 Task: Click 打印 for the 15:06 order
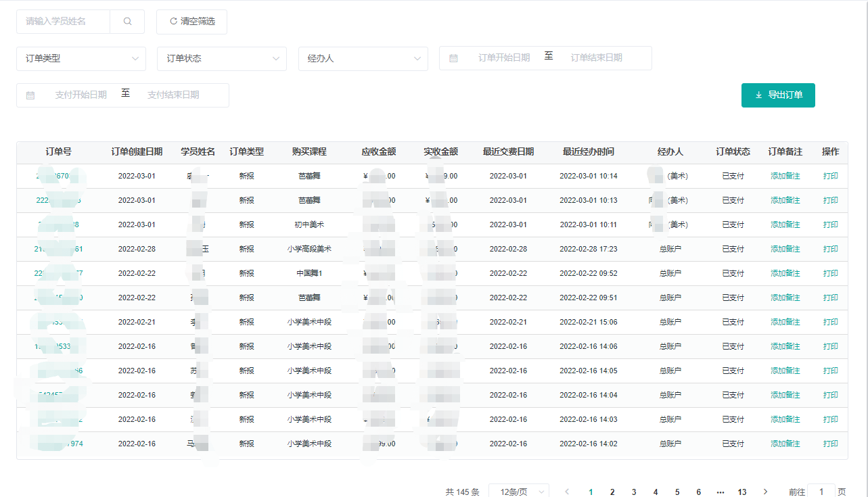[831, 323]
